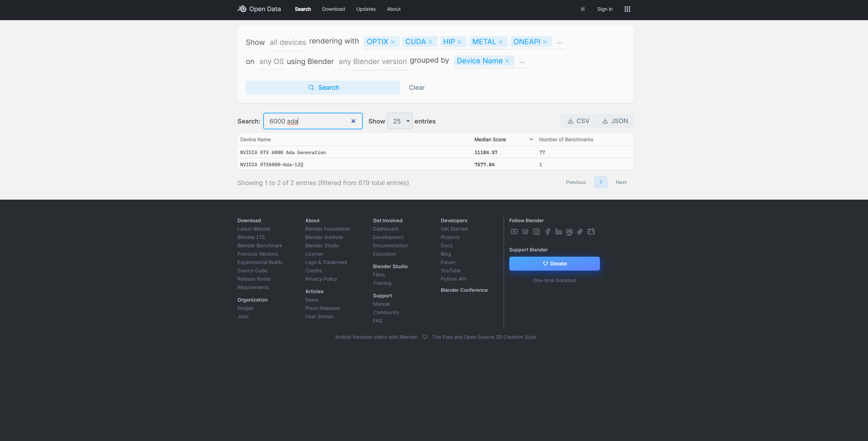
Task: Open FAQ support link
Action: (377, 321)
